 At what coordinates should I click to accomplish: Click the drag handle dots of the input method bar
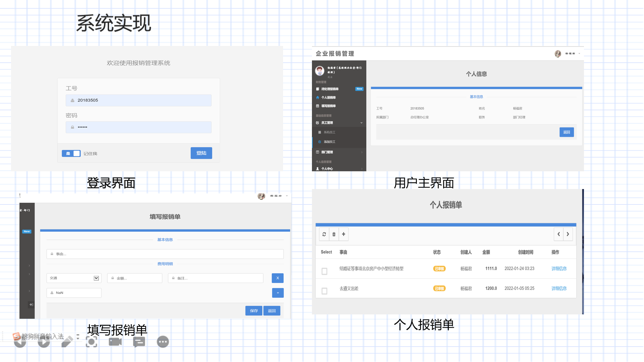point(3,336)
